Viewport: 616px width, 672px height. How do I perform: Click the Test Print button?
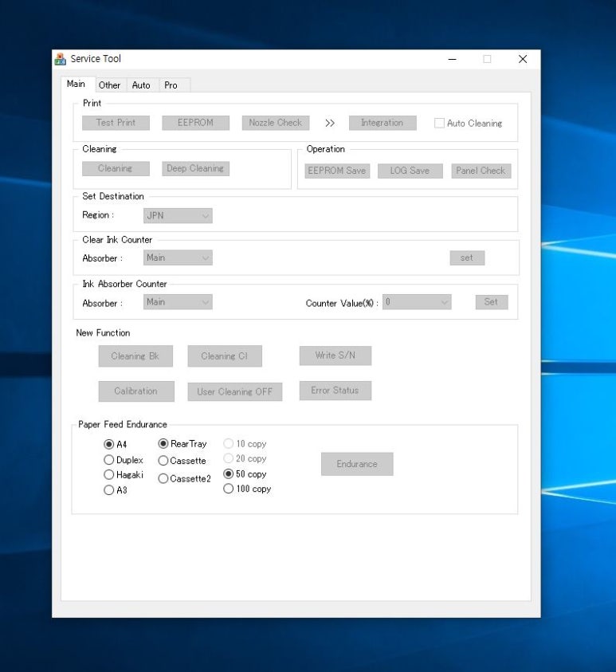[x=116, y=123]
